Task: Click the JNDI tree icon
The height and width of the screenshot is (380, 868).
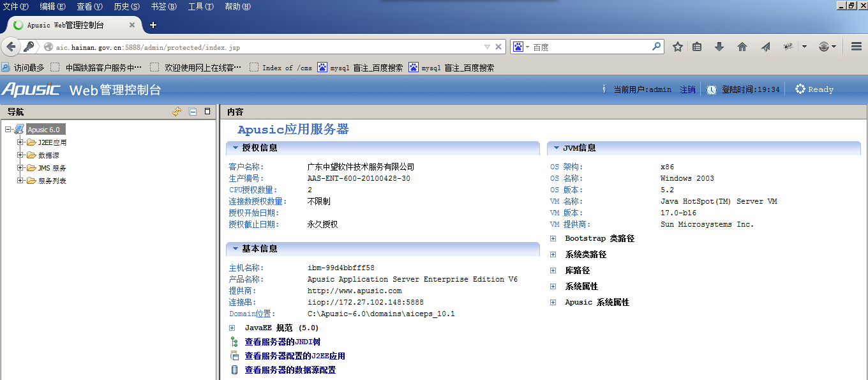Action: pyautogui.click(x=234, y=342)
